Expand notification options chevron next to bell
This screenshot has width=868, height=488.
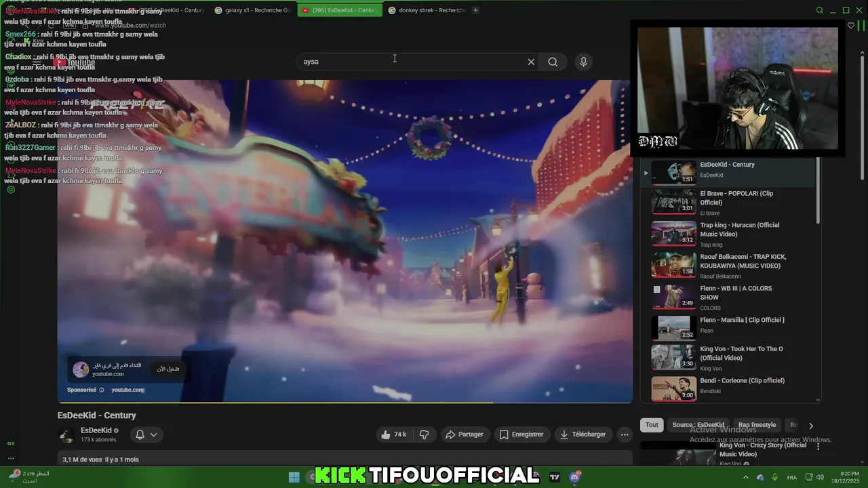pyautogui.click(x=154, y=434)
